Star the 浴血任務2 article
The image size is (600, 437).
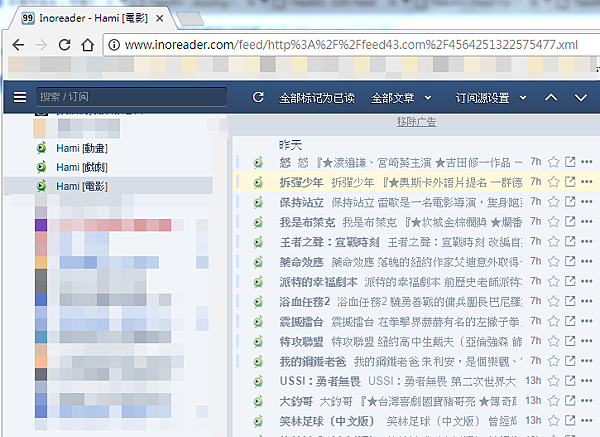click(553, 301)
